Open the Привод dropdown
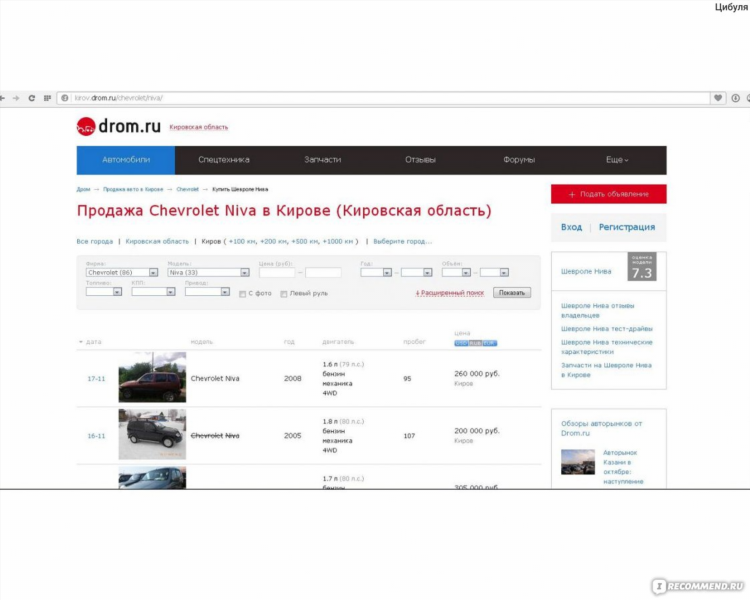This screenshot has height=600, width=750. [x=207, y=292]
